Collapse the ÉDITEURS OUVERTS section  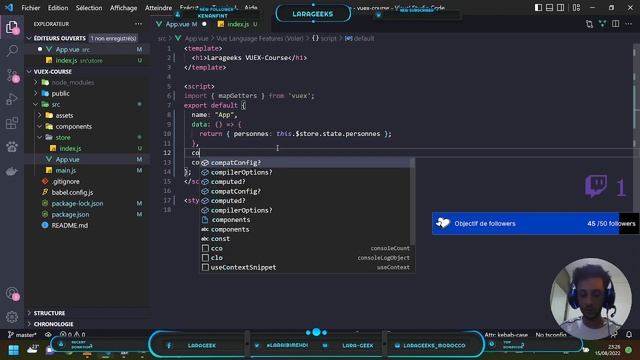pyautogui.click(x=29, y=38)
